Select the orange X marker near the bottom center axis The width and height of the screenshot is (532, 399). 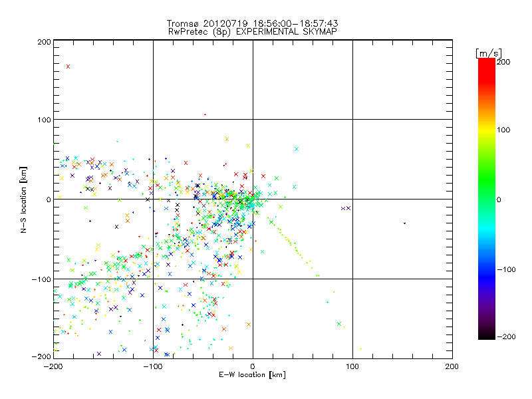click(x=249, y=325)
